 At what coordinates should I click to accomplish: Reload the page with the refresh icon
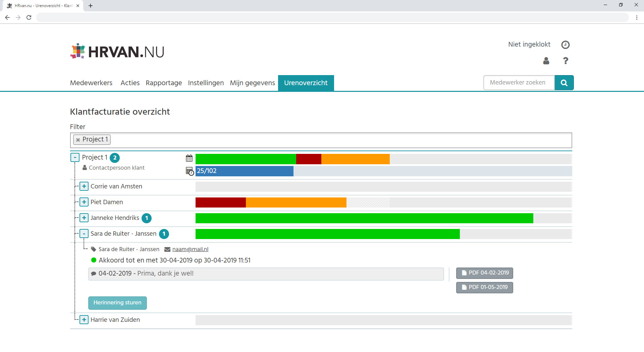pyautogui.click(x=29, y=17)
